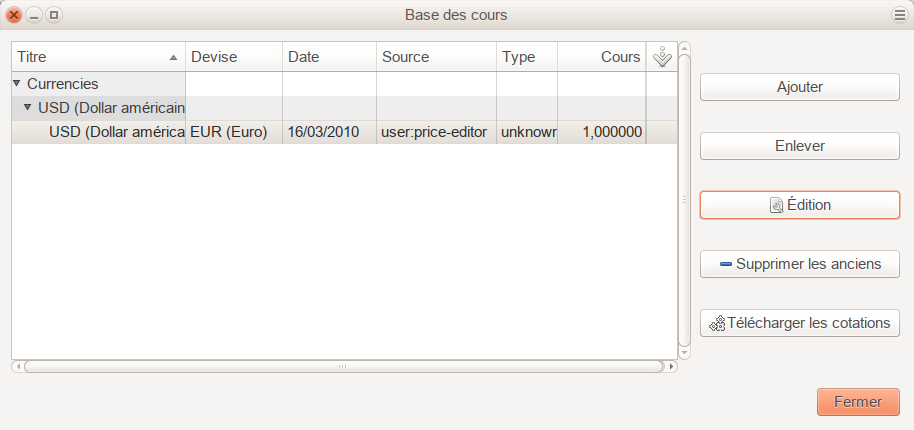This screenshot has height=430, width=914.
Task: Click the Source column header
Action: [x=436, y=57]
